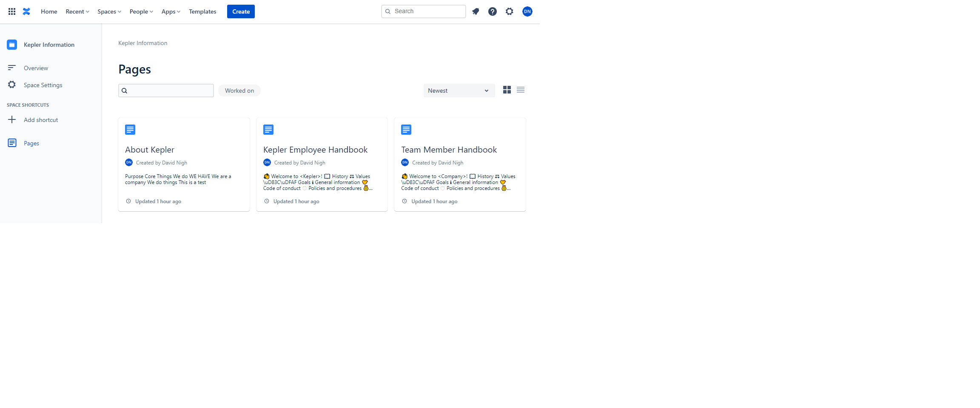Expand the Recent dropdown menu

point(77,11)
